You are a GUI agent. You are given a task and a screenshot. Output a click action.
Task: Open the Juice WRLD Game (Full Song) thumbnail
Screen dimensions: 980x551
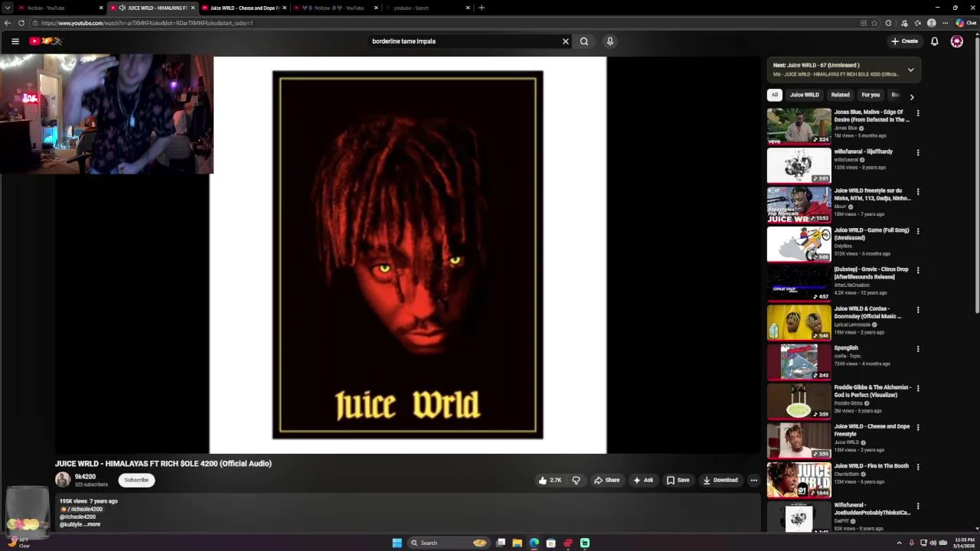[x=799, y=244]
